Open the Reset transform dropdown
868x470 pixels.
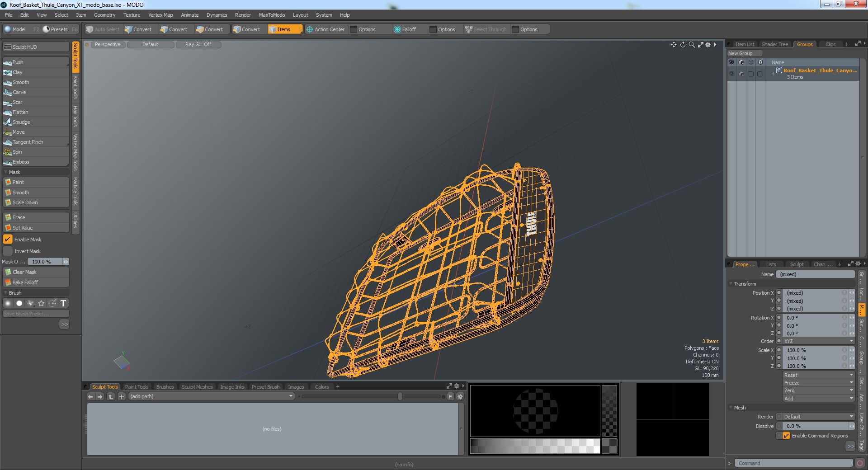(x=818, y=375)
